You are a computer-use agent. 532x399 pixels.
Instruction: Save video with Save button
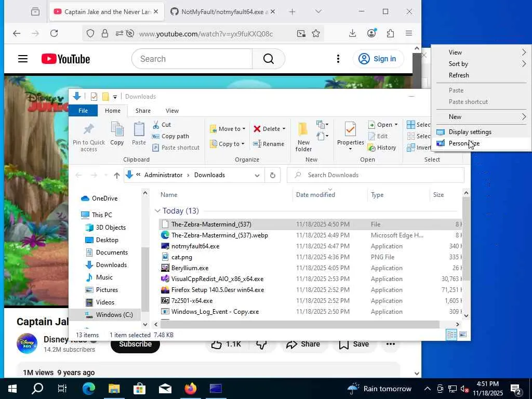pos(353,344)
